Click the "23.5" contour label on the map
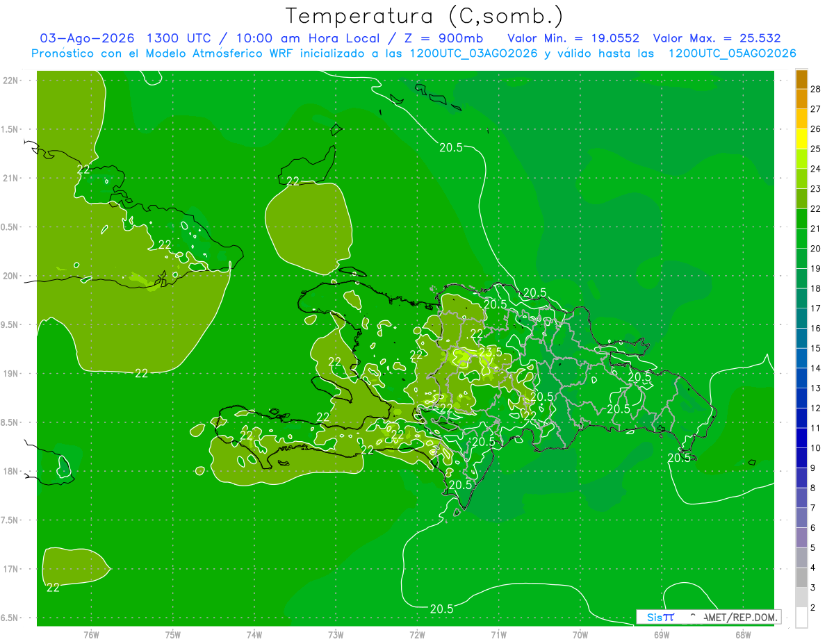This screenshot has width=834, height=644. click(490, 352)
